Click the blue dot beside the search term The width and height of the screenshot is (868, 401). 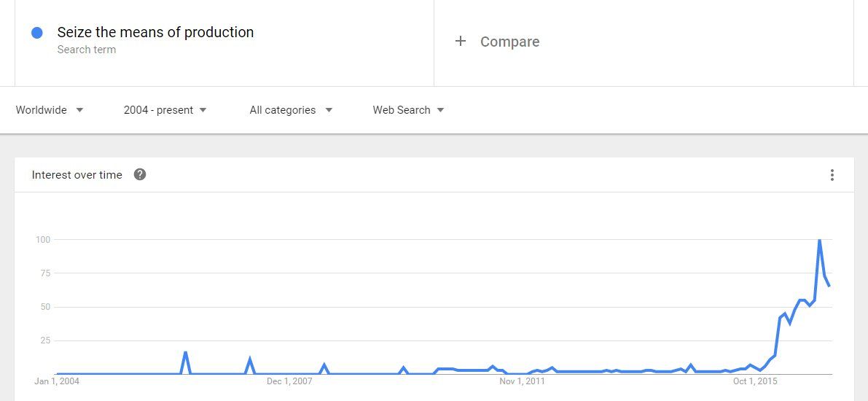(x=37, y=33)
